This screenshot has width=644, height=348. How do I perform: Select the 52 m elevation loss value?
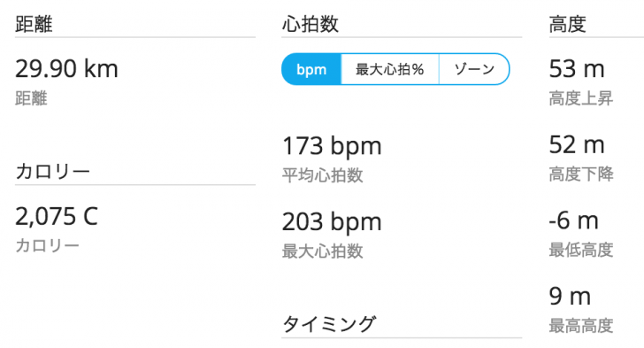click(x=577, y=145)
